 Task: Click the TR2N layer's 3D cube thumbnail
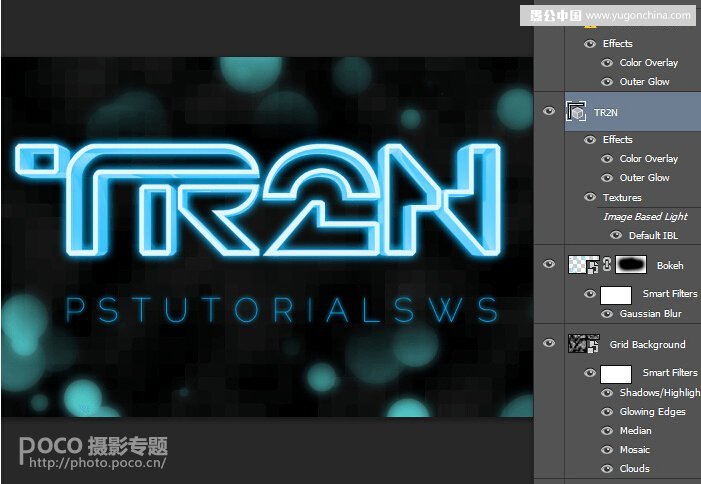[x=576, y=112]
